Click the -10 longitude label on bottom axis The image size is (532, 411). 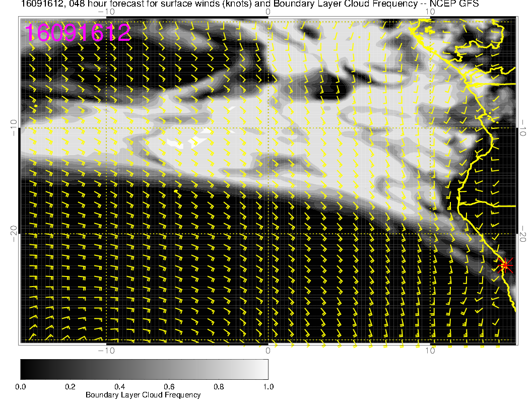pos(106,350)
